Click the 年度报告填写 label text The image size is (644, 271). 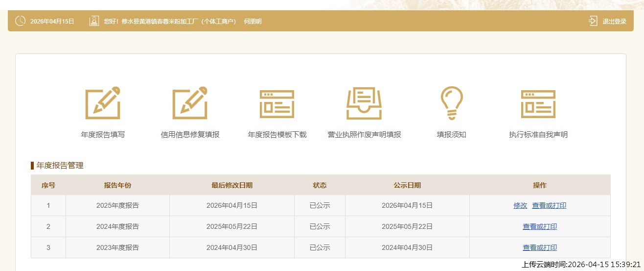coord(103,135)
